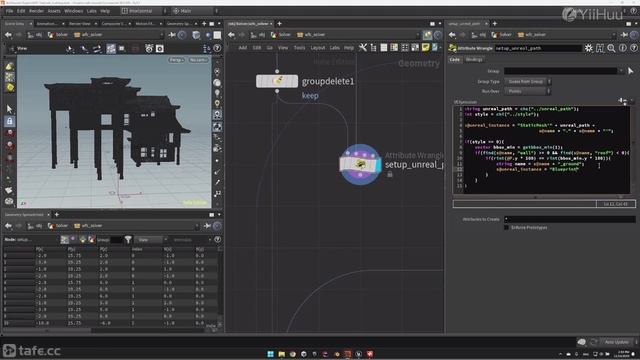Open the Render menu
This screenshot has width=640, height=360.
pos(36,11)
